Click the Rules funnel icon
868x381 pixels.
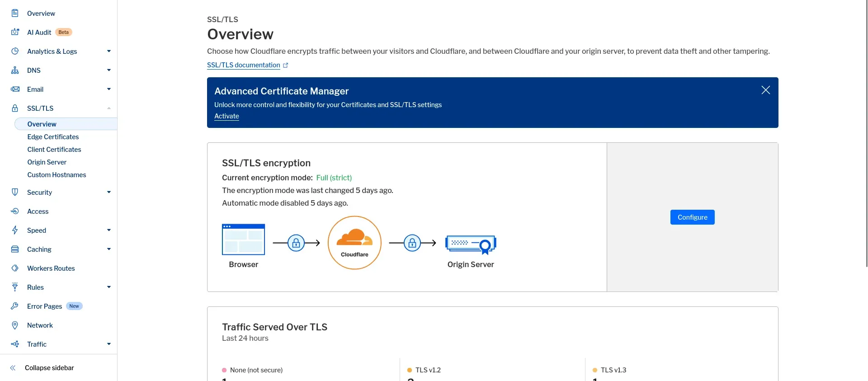[x=15, y=287]
